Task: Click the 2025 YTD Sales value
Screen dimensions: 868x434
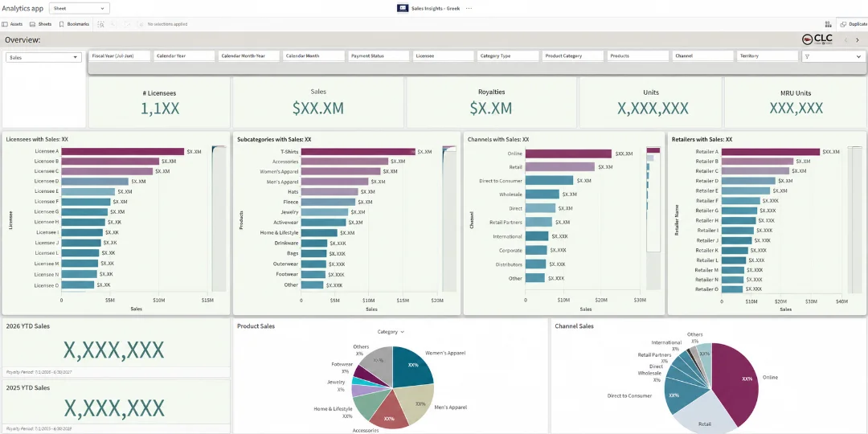Action: point(114,408)
